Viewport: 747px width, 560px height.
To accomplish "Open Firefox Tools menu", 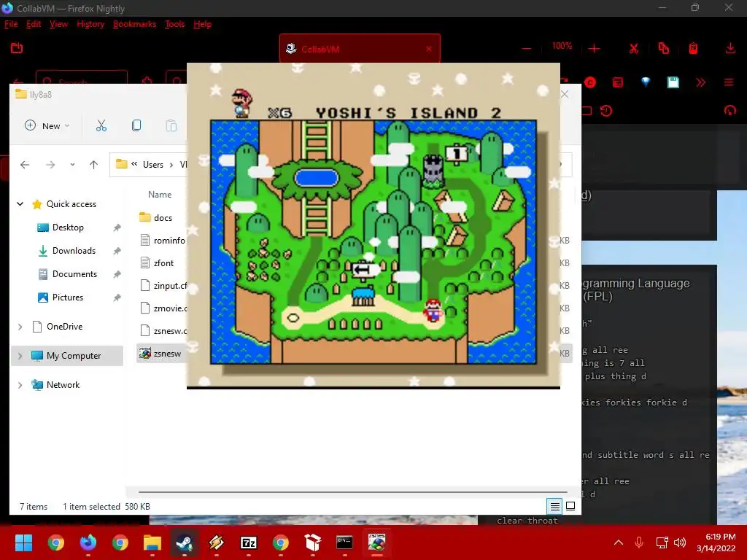I will pos(175,24).
